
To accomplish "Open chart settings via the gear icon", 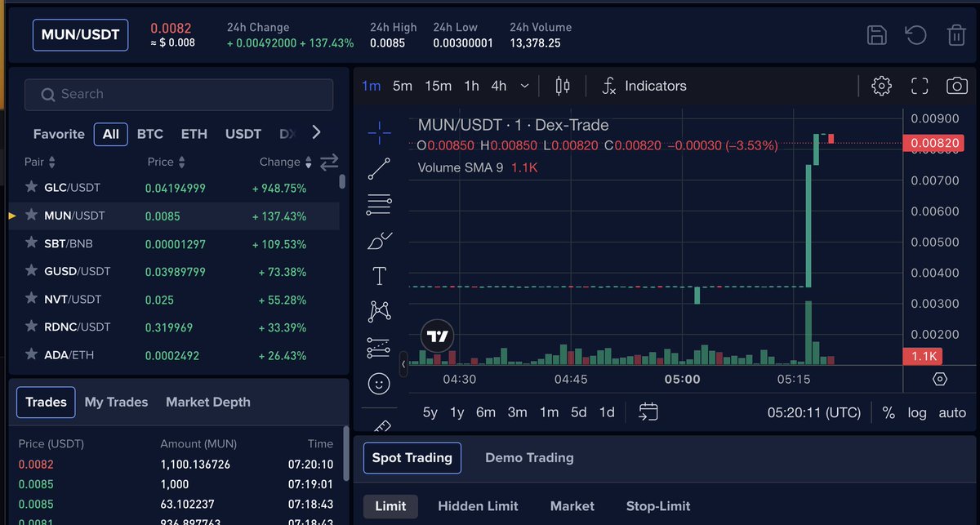I will 881,85.
